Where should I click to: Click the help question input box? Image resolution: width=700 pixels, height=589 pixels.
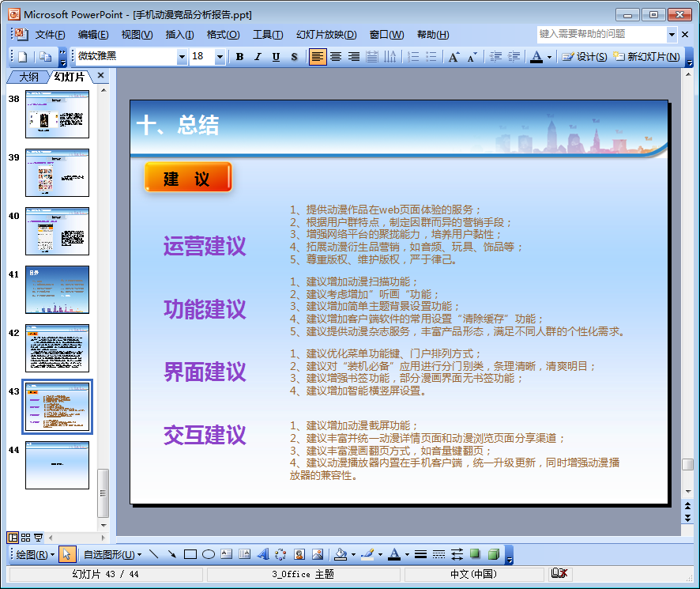(x=602, y=35)
